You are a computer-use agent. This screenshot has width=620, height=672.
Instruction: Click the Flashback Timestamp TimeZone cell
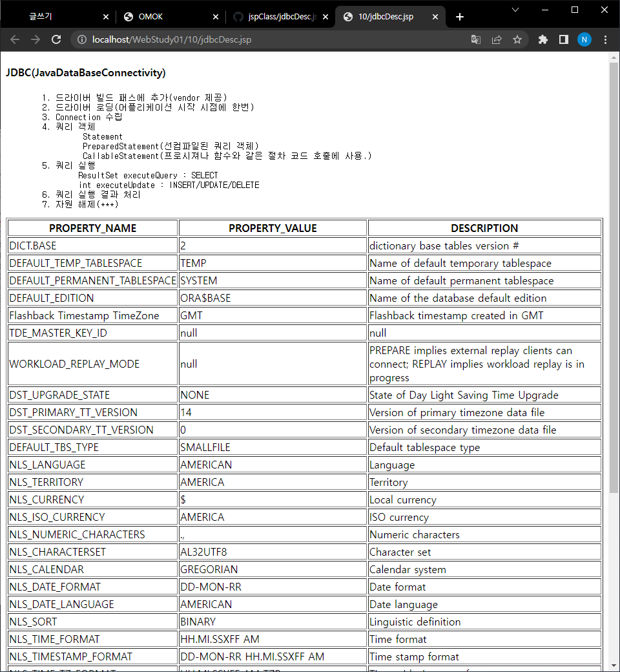click(x=92, y=315)
